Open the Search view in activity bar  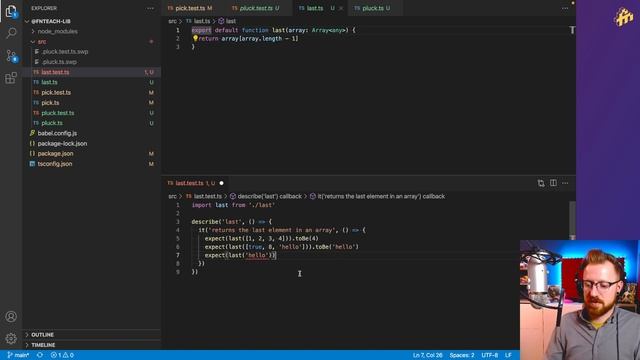(11, 33)
